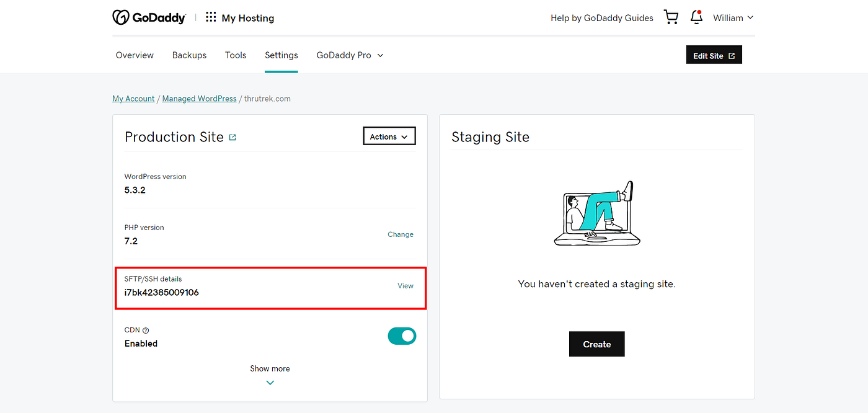Click the Staging Site heading
The height and width of the screenshot is (413, 868).
[490, 137]
